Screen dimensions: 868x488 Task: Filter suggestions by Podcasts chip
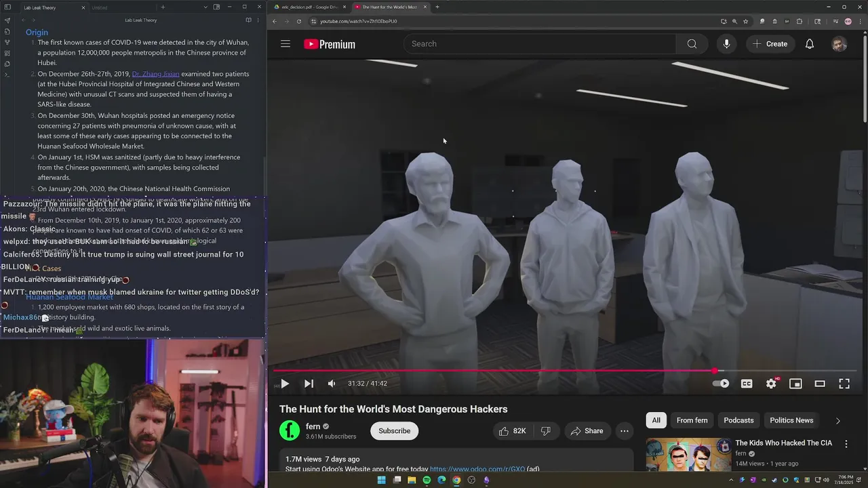738,420
